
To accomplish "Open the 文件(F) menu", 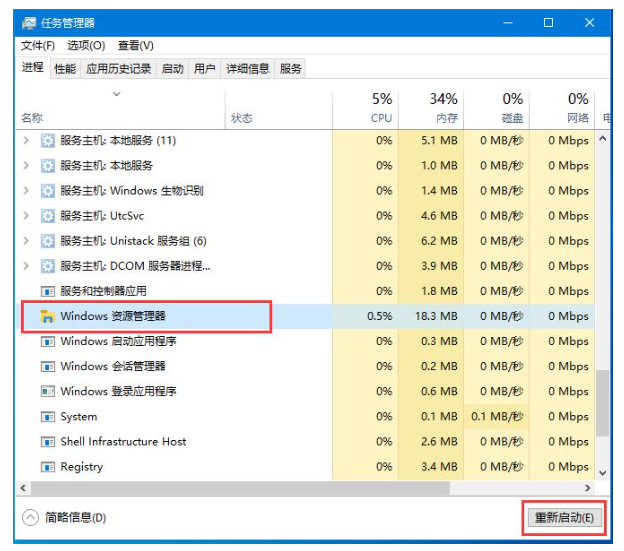I will point(38,45).
